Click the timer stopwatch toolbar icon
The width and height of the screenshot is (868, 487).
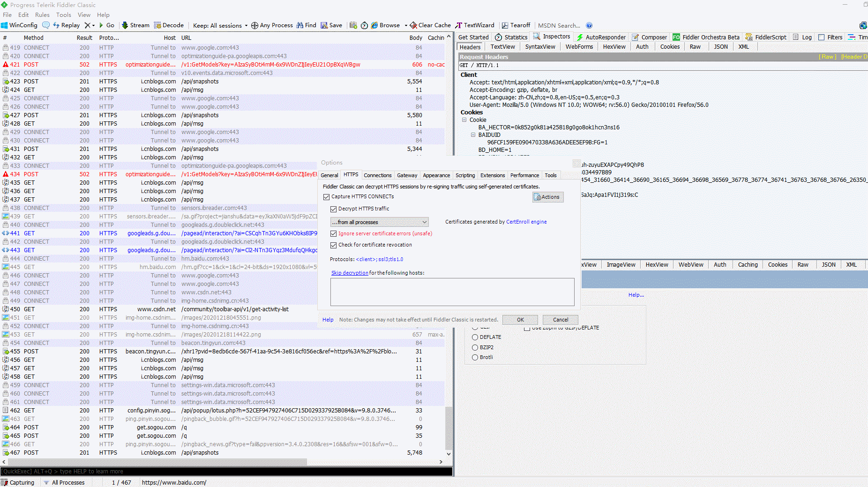pos(364,25)
